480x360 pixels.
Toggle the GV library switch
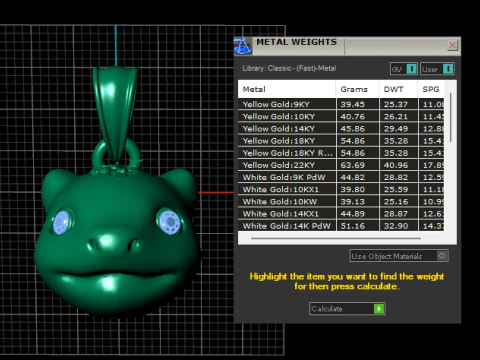[x=404, y=69]
